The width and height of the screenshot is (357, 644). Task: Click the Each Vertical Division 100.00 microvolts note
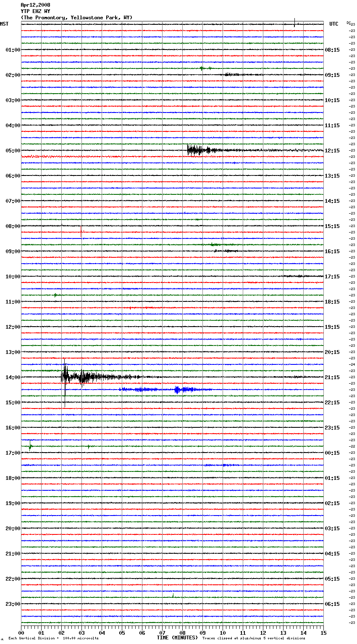[53, 638]
